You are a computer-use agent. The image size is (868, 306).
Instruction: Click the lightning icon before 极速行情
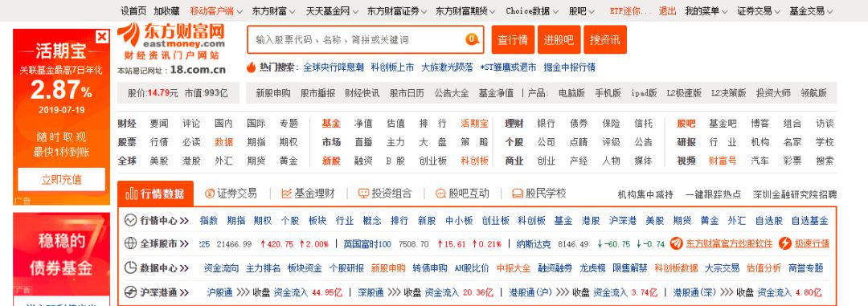pos(785,243)
